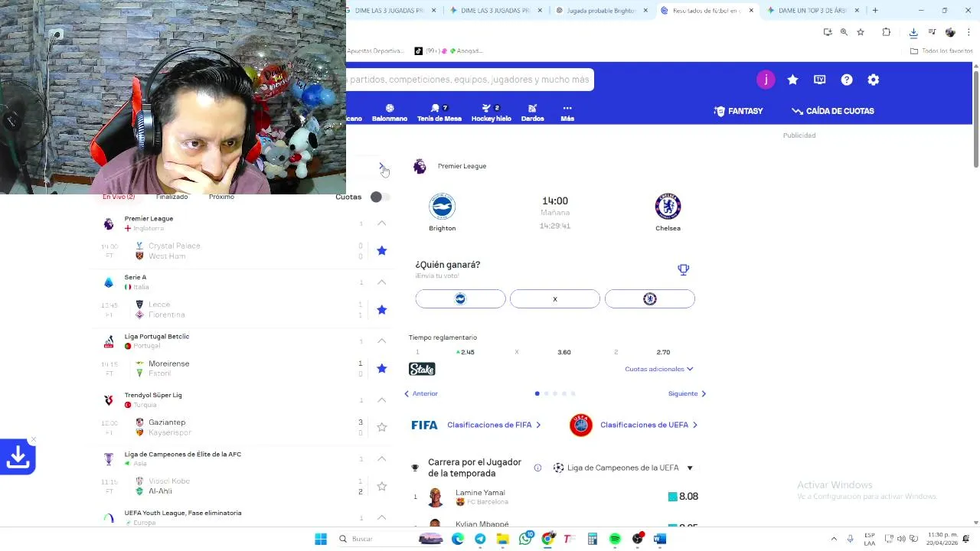Click the search field for matches and teams

tap(469, 80)
